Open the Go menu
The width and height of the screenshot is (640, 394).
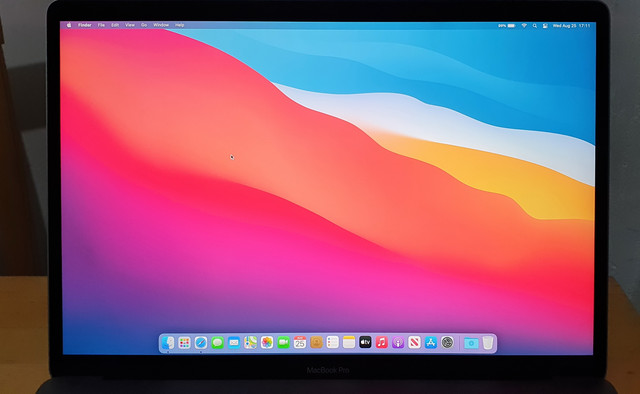click(x=144, y=25)
